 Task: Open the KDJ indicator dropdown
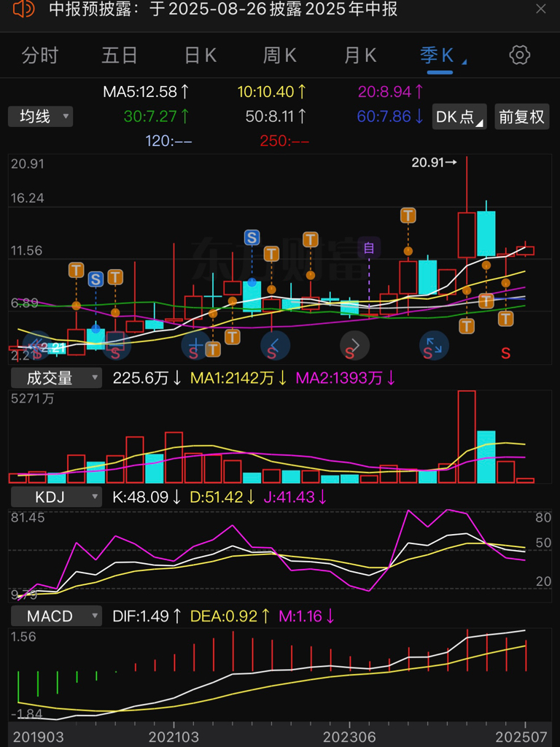click(56, 498)
